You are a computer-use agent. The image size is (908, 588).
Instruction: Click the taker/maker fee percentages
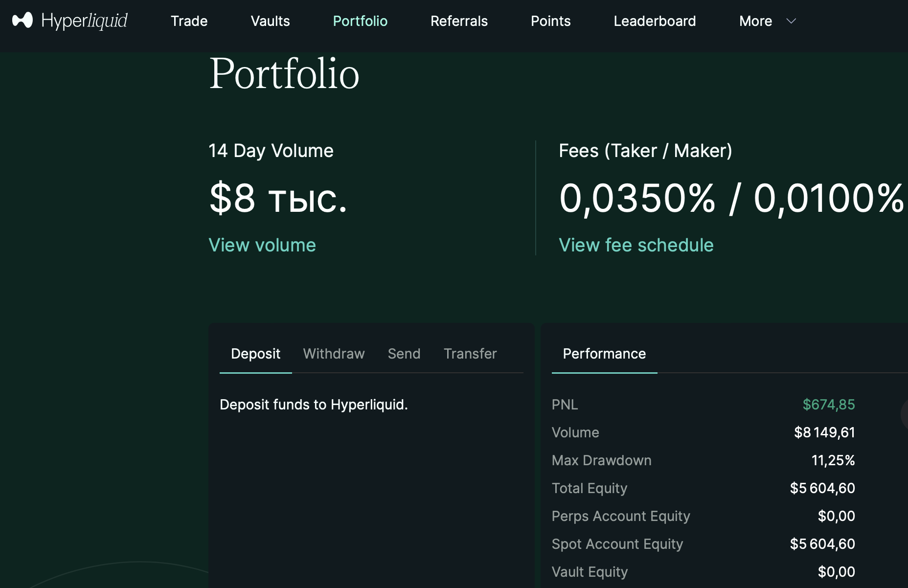point(731,199)
